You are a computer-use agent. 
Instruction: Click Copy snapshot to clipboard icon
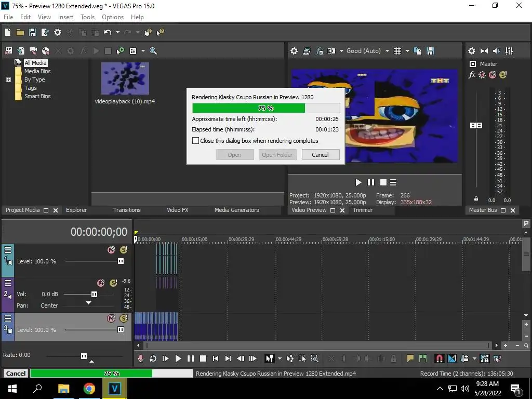418,51
